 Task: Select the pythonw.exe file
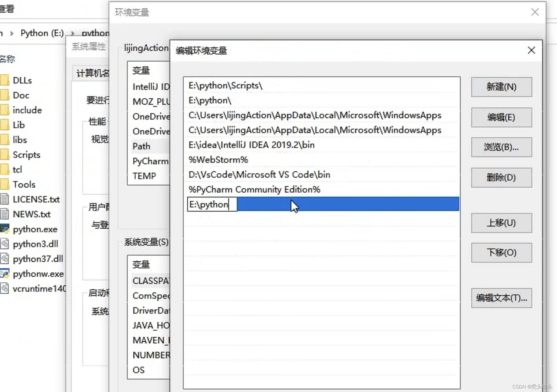click(38, 274)
